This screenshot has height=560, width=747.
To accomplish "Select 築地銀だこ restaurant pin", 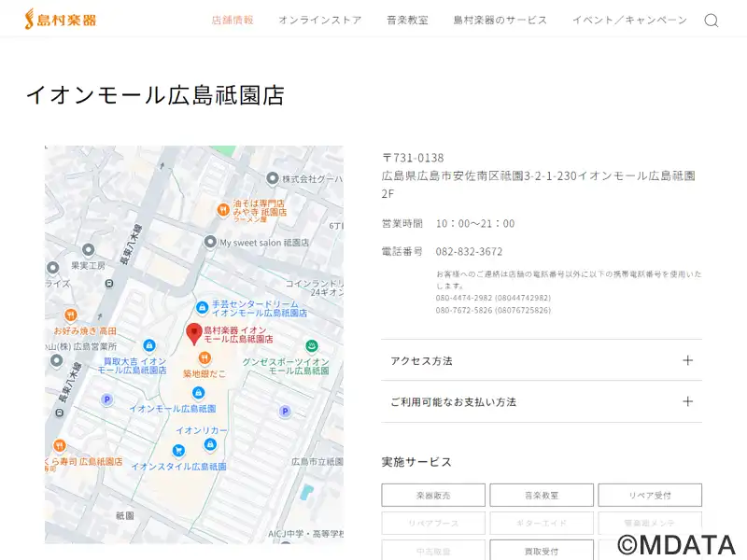I will point(204,358).
